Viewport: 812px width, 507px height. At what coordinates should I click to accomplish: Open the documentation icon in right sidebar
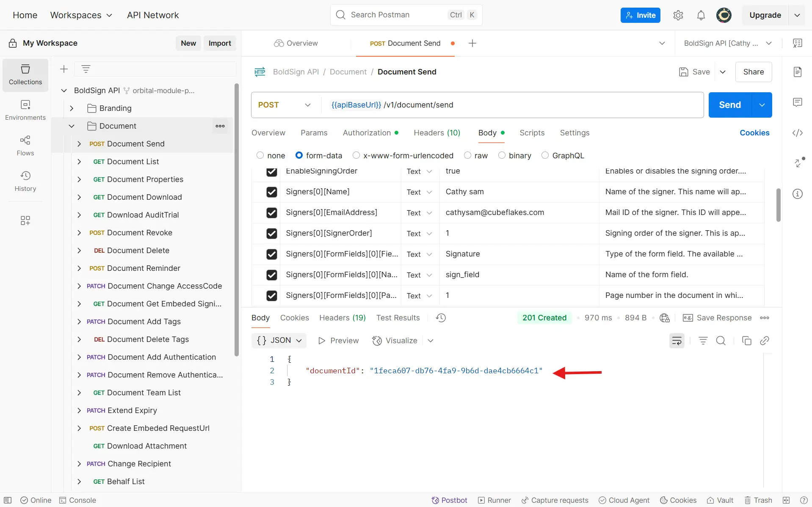[798, 72]
